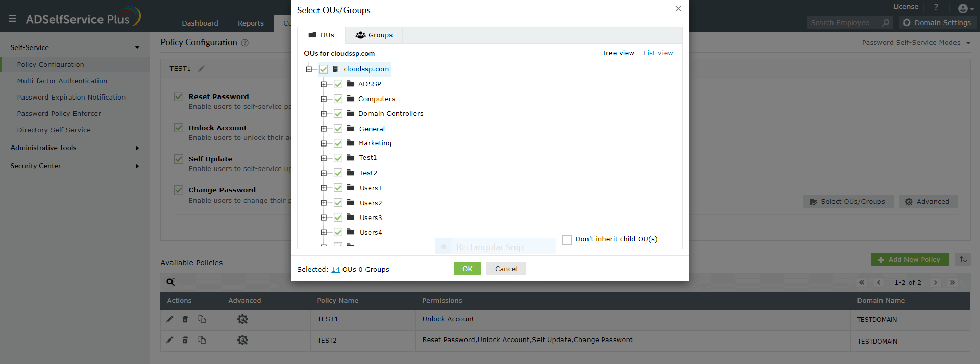Image resolution: width=980 pixels, height=364 pixels.
Task: Uncheck the Users3 OU checkbox
Action: (x=338, y=217)
